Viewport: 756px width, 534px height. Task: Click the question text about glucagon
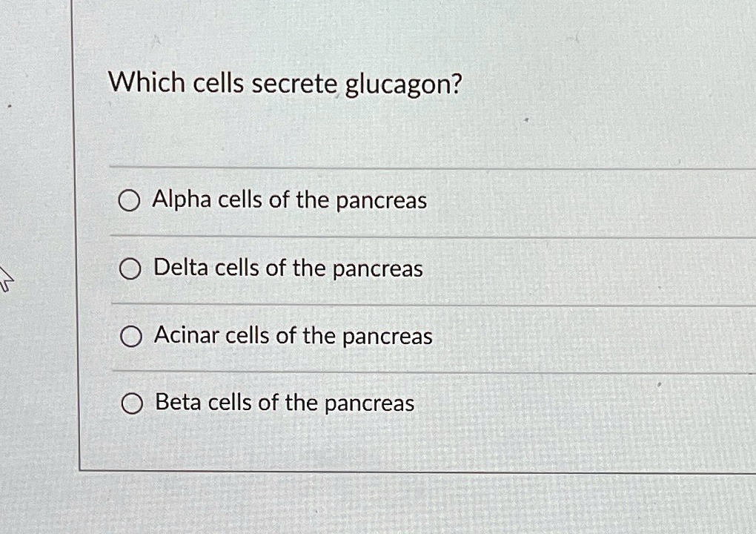tap(285, 83)
